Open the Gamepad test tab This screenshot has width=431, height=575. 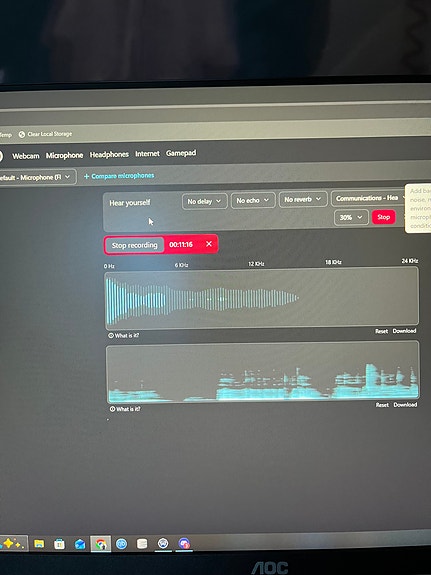click(x=181, y=153)
